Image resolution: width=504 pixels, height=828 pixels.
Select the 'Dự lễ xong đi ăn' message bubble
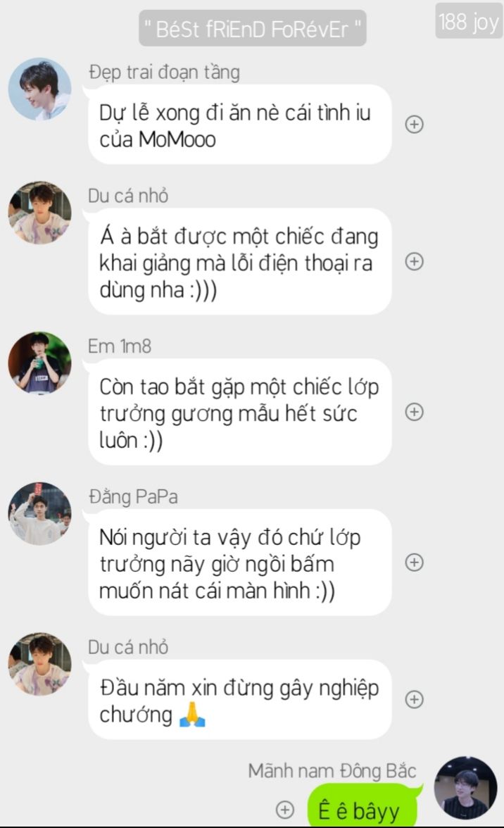239,125
